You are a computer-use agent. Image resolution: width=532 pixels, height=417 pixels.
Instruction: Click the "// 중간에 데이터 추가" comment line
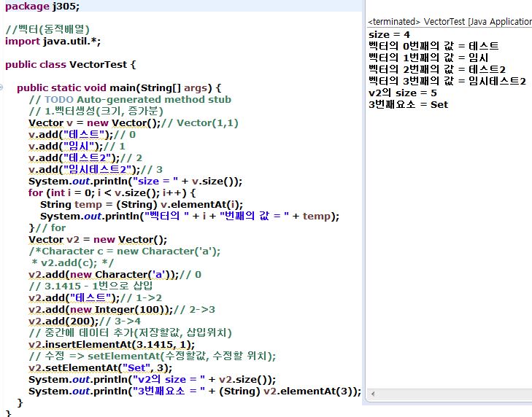pos(131,333)
